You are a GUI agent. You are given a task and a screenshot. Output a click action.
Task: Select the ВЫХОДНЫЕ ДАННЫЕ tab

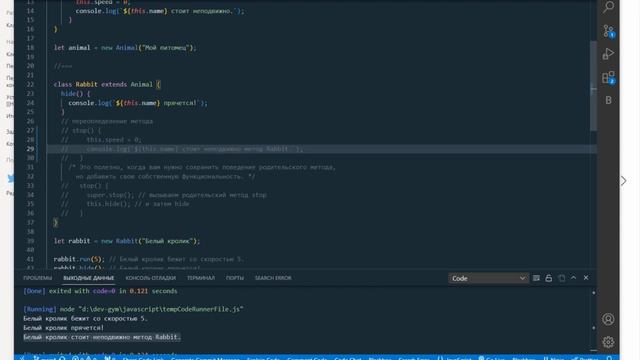pyautogui.click(x=89, y=278)
